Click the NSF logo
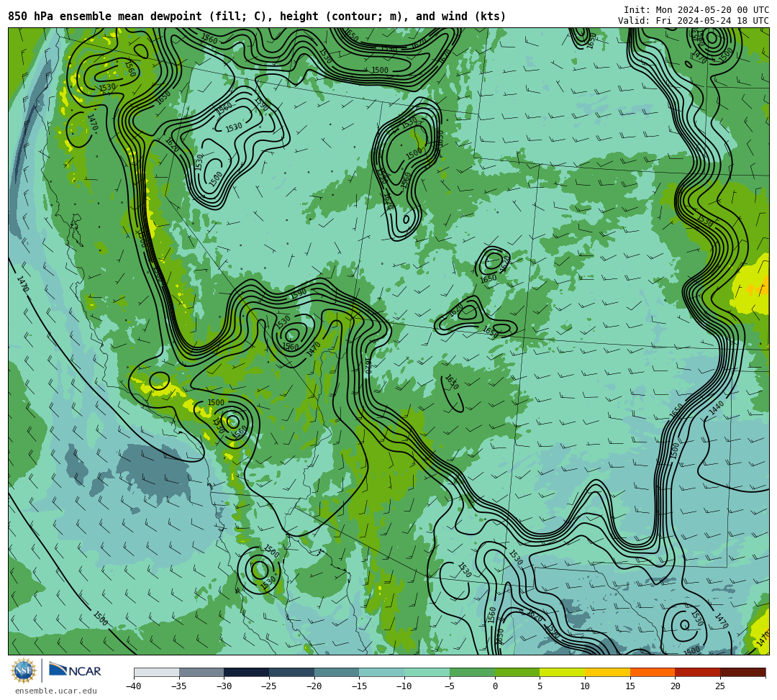The width and height of the screenshot is (777, 700). (24, 671)
